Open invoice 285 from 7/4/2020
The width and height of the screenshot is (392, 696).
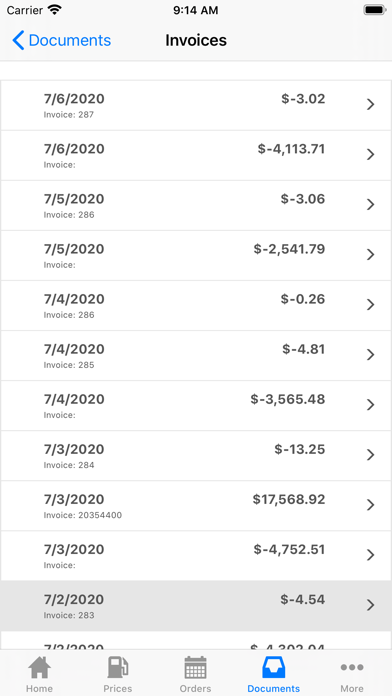click(196, 356)
